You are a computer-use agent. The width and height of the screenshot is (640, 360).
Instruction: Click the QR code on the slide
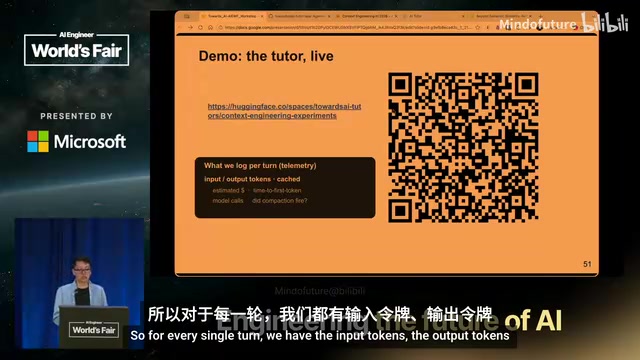point(463,148)
